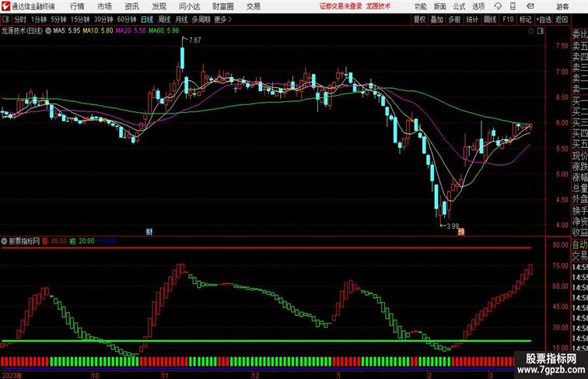Toggle the side panel icon near diamond
The height and width of the screenshot is (379, 588).
(541, 31)
